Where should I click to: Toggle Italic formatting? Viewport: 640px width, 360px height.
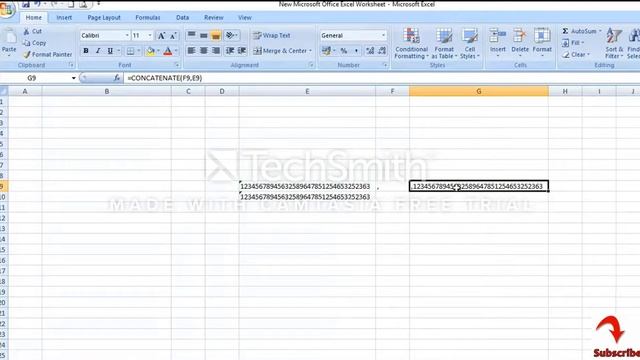pyautogui.click(x=98, y=51)
